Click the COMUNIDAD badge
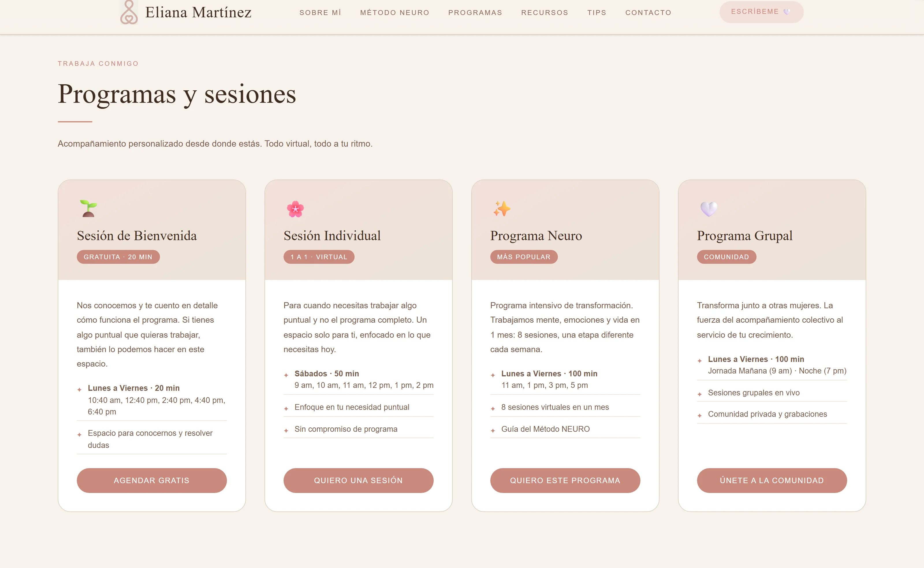924x568 pixels. [x=726, y=257]
